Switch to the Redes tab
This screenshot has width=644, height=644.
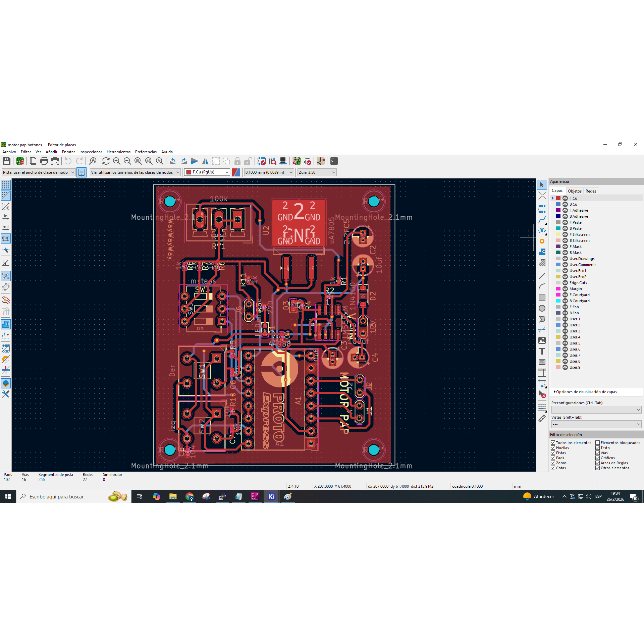tap(591, 191)
